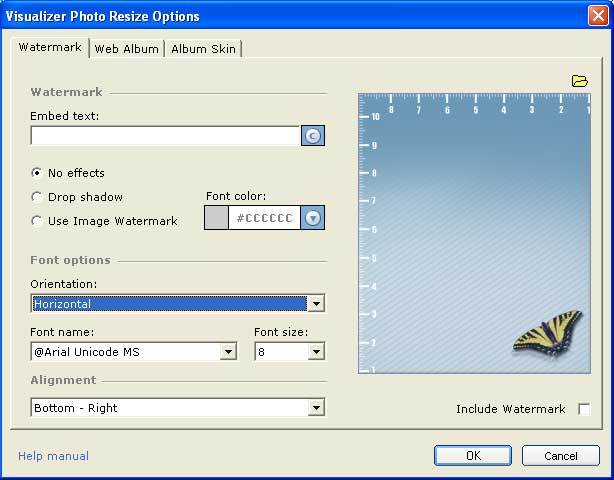Image resolution: width=614 pixels, height=480 pixels.
Task: Choose the Drop shadow option
Action: click(x=37, y=197)
